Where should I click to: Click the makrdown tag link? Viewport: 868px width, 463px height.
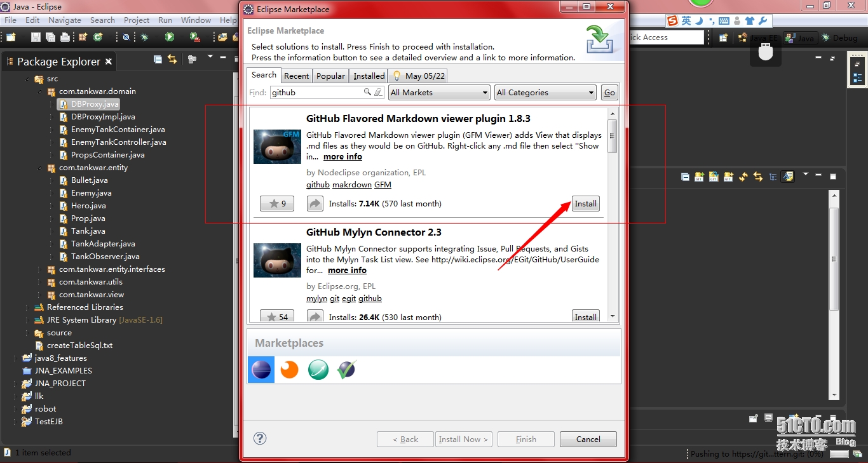pyautogui.click(x=352, y=185)
